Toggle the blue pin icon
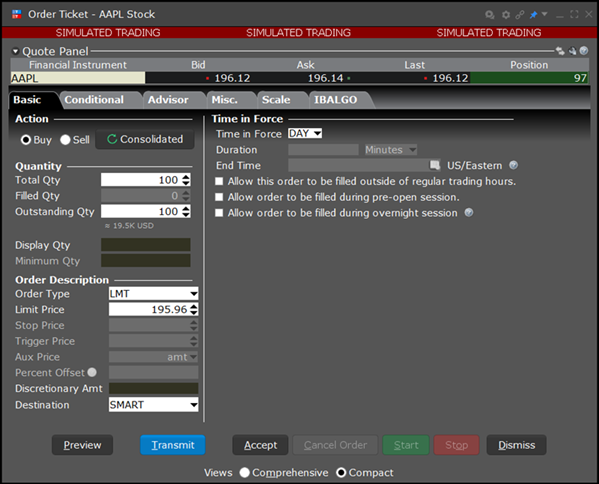This screenshot has width=599, height=484. click(x=533, y=15)
